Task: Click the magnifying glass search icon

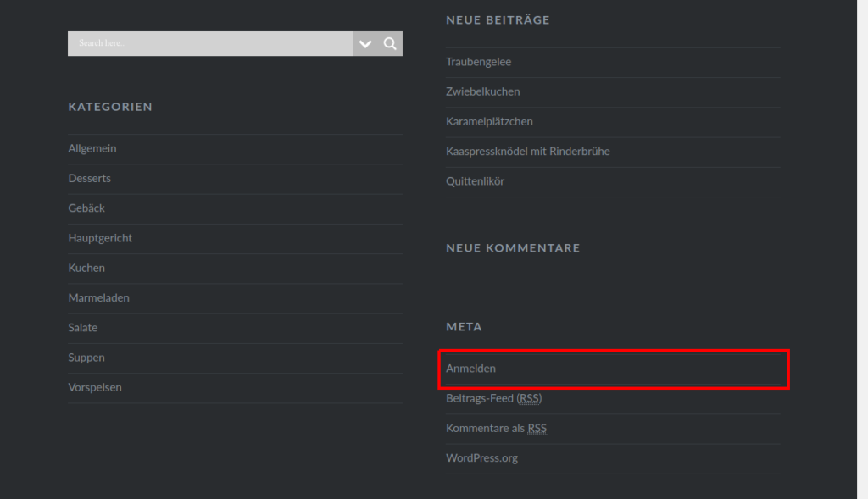Action: coord(390,44)
